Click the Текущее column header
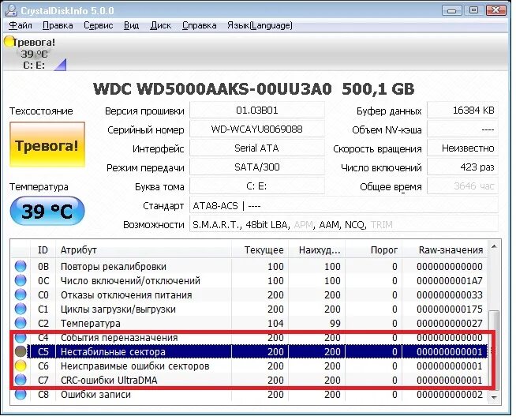This screenshot has height=420, width=516. pos(260,250)
